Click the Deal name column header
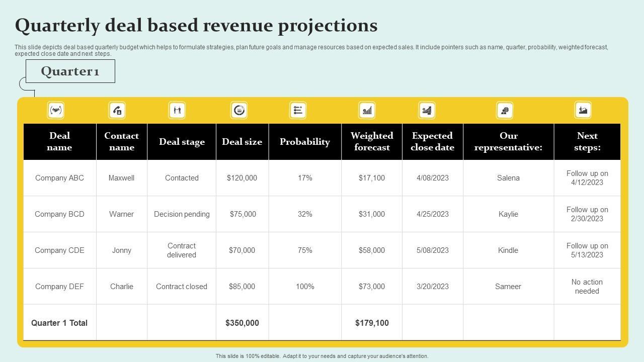This screenshot has width=644, height=362. 59,142
